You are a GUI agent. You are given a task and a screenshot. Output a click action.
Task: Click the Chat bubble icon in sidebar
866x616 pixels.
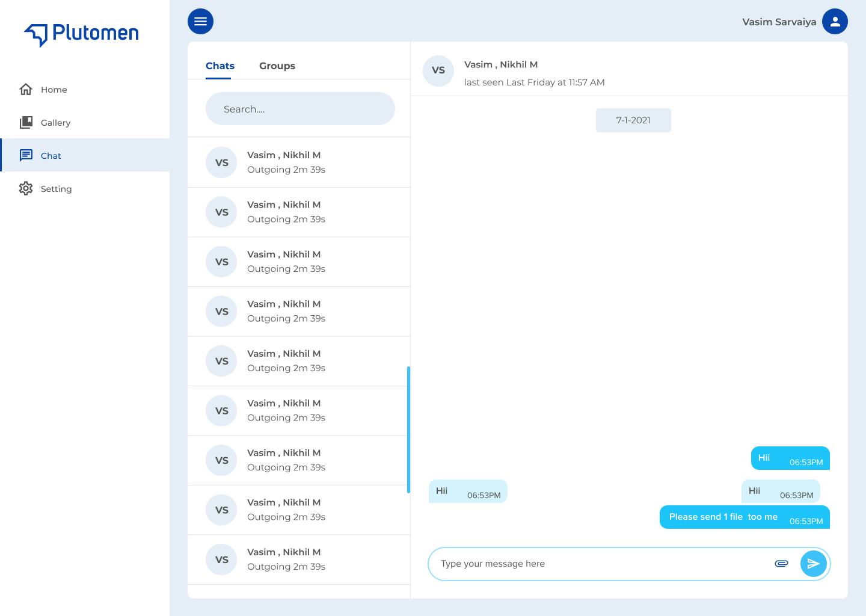pos(26,155)
